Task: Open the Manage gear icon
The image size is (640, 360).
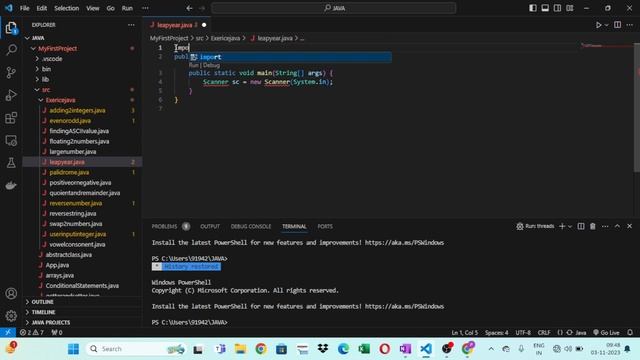Action: [x=11, y=315]
